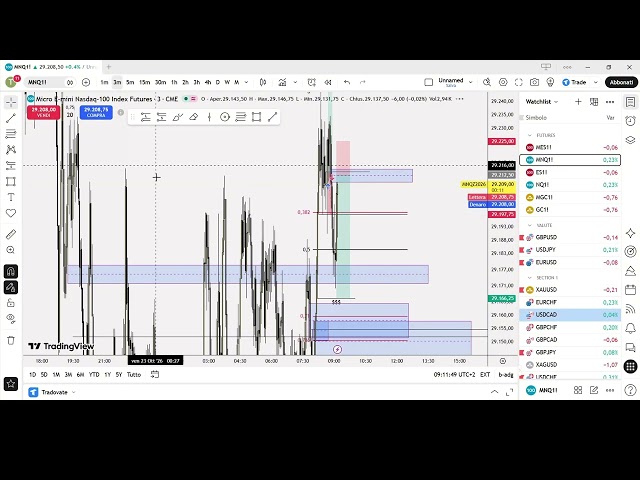Collapse the SECTION 1 watchlist group
Image resolution: width=640 pixels, height=480 pixels.
pyautogui.click(x=530, y=278)
